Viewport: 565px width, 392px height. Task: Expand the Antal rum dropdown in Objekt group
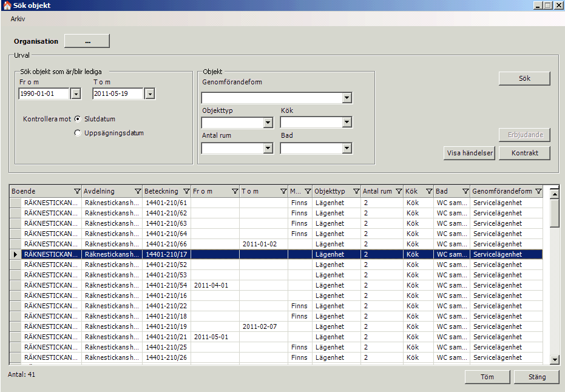coord(268,148)
